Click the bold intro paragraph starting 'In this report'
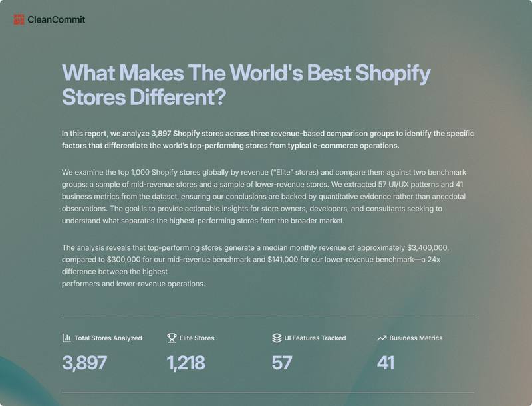 (x=267, y=140)
